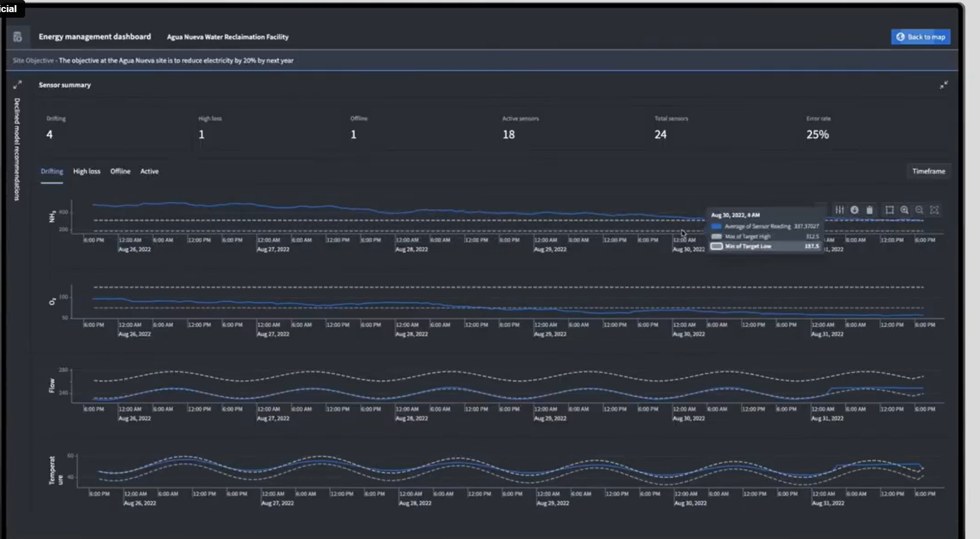Zoom in on the NH3 chart
Screen dimensions: 980x539
tap(904, 210)
